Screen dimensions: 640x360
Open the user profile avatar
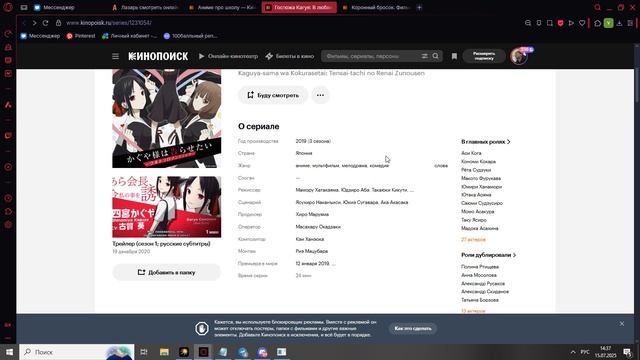point(519,56)
